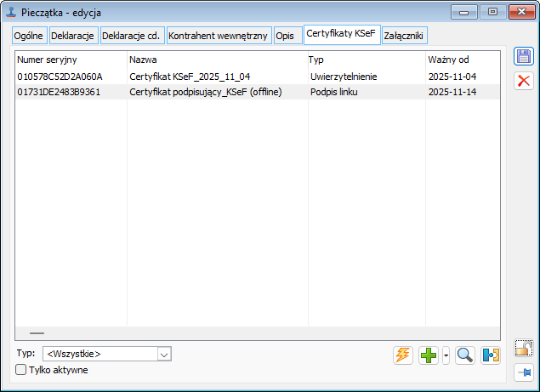This screenshot has width=540, height=392.
Task: Sort by the Numer seryjny column header
Action: pos(71,60)
